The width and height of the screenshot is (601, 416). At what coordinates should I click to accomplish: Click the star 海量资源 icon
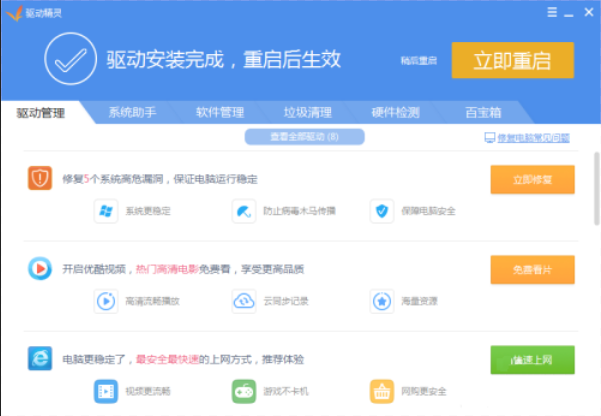pos(382,301)
